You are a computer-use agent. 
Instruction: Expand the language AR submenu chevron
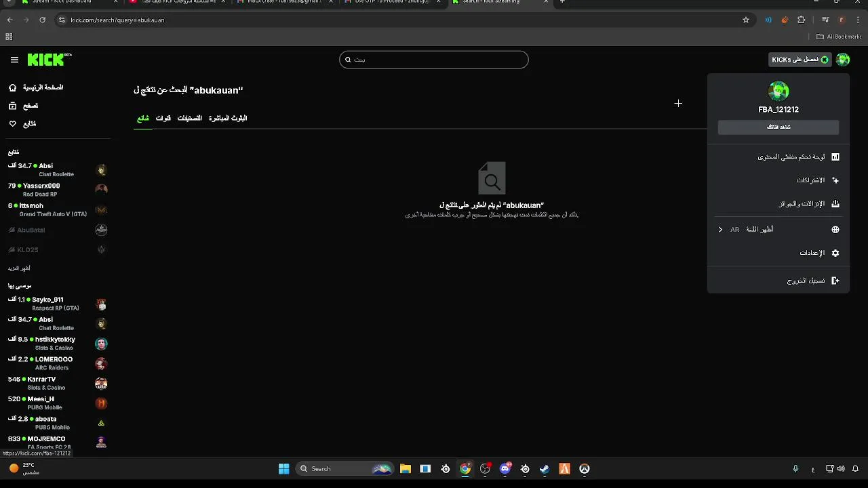click(720, 230)
